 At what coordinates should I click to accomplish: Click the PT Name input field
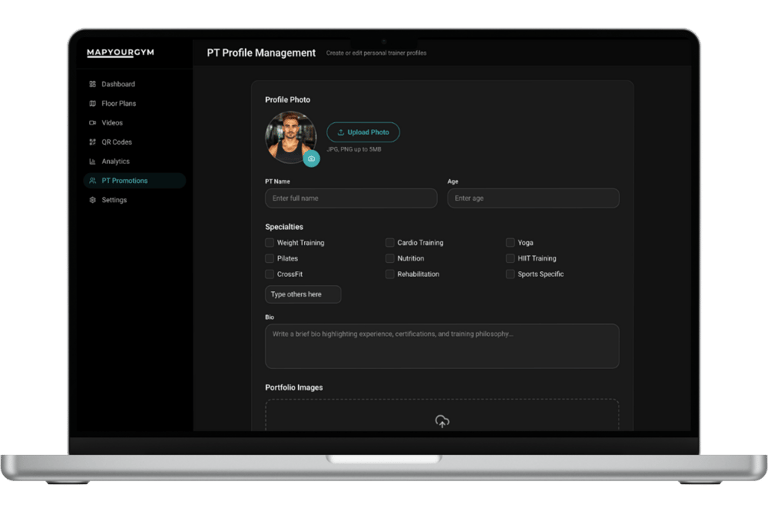[351, 198]
